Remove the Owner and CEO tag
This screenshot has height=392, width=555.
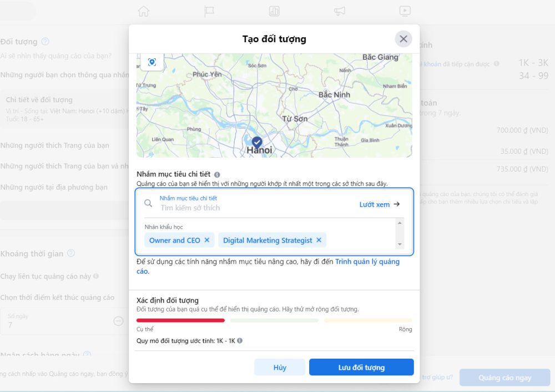[x=207, y=240]
